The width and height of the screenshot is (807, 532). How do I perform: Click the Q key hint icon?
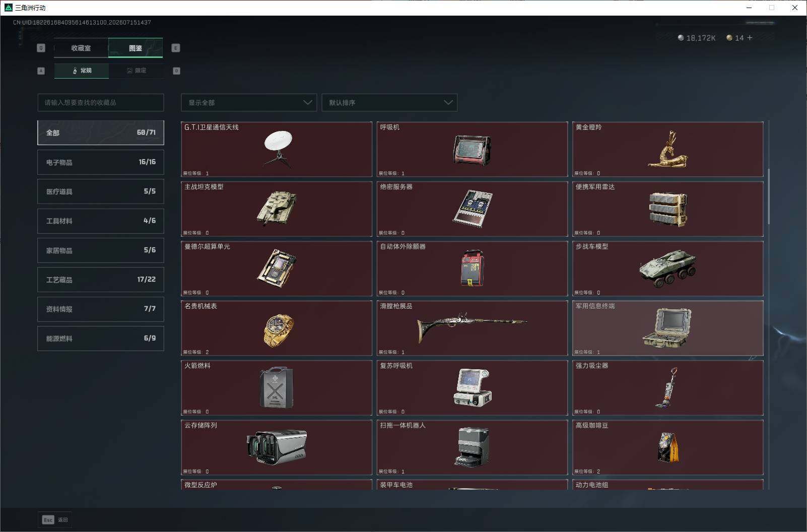[41, 48]
